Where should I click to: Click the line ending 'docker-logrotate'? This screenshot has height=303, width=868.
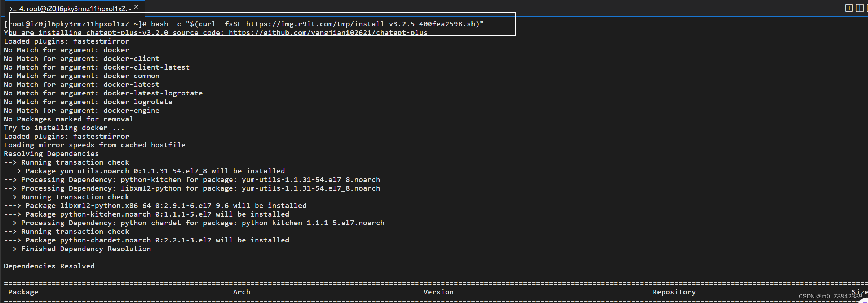88,102
